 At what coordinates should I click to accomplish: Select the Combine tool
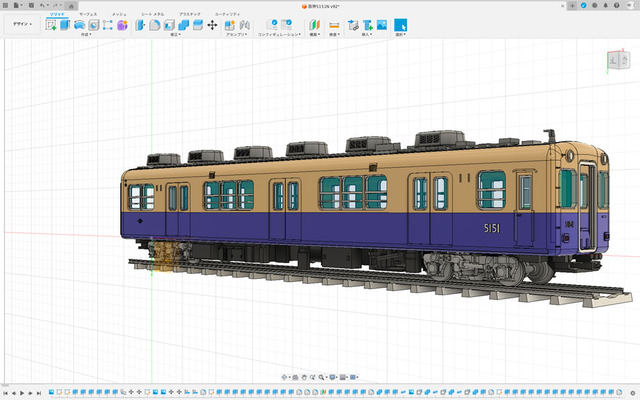[183, 25]
